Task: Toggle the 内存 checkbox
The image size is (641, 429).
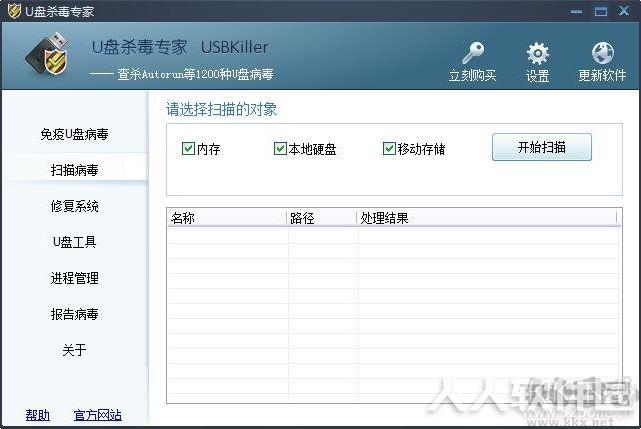Action: pos(188,148)
